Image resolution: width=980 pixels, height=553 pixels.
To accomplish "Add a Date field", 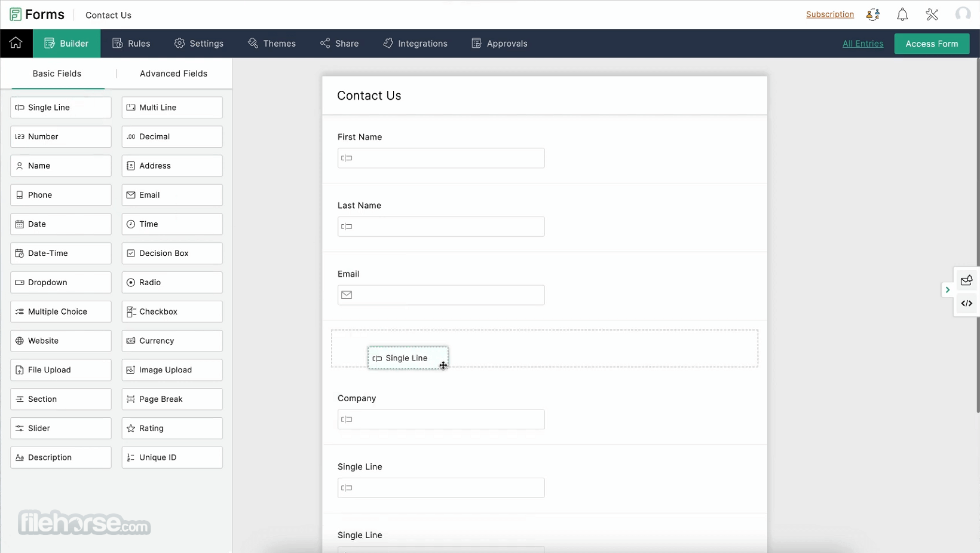I will coord(61,224).
